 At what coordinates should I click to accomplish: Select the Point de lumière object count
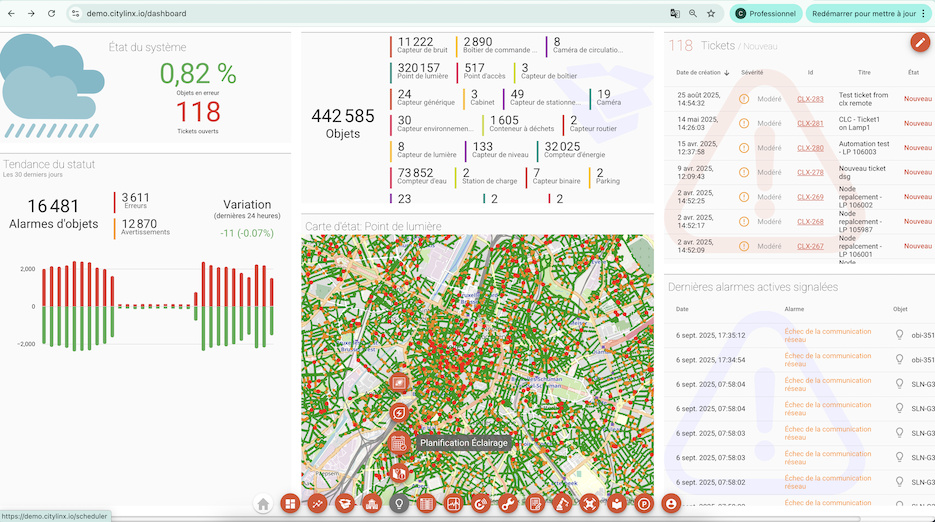tap(423, 71)
